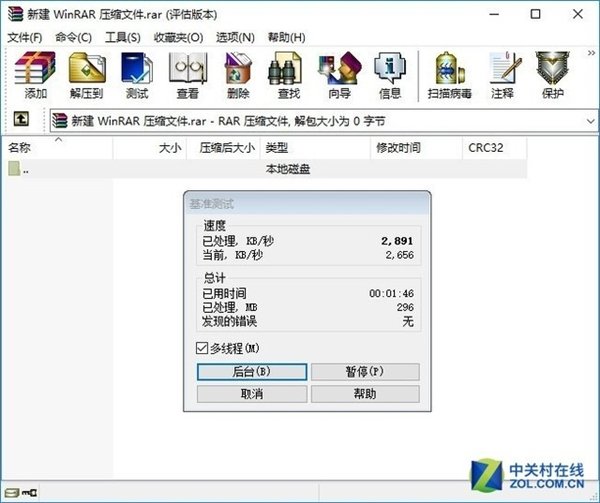Open the 帮助(H) help menu
The width and height of the screenshot is (600, 503).
click(x=287, y=37)
